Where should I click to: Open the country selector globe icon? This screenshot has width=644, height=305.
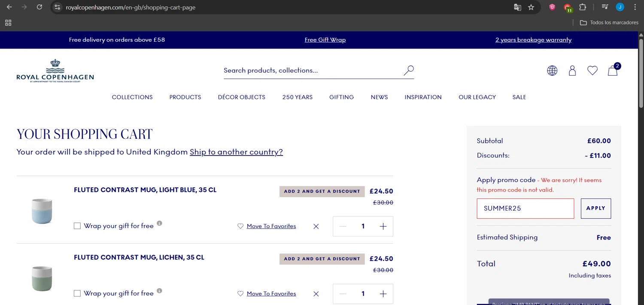pos(552,70)
